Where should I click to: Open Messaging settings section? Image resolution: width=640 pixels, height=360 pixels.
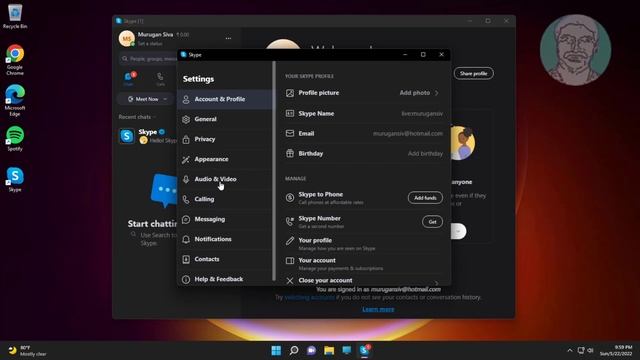coord(224,219)
